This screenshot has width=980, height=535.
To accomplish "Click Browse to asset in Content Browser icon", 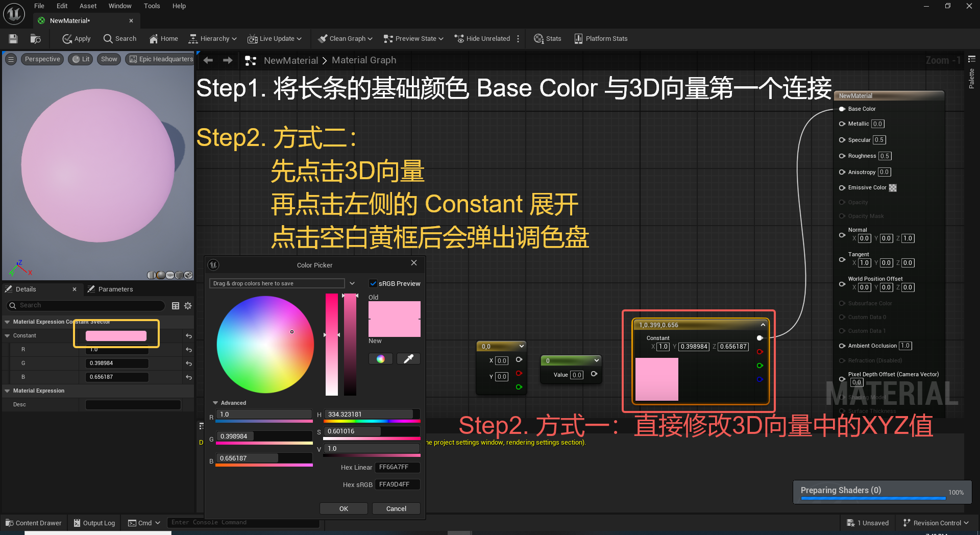I will point(35,39).
